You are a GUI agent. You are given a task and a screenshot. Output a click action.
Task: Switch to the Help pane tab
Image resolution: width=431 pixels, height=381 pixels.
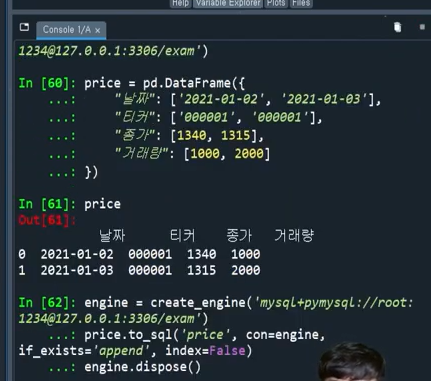coord(180,3)
